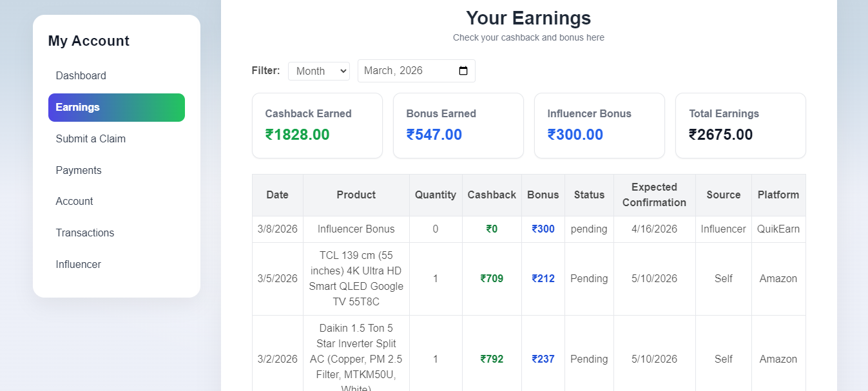This screenshot has height=391, width=868.
Task: Select the Account sidebar item
Action: coord(74,201)
